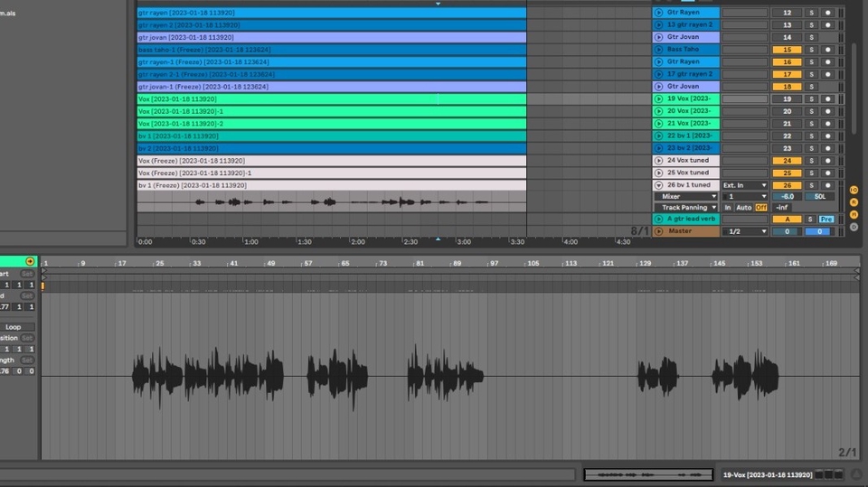Click the clip overview waveform thumbnail at the bottom
This screenshot has height=487, width=868.
(x=648, y=474)
